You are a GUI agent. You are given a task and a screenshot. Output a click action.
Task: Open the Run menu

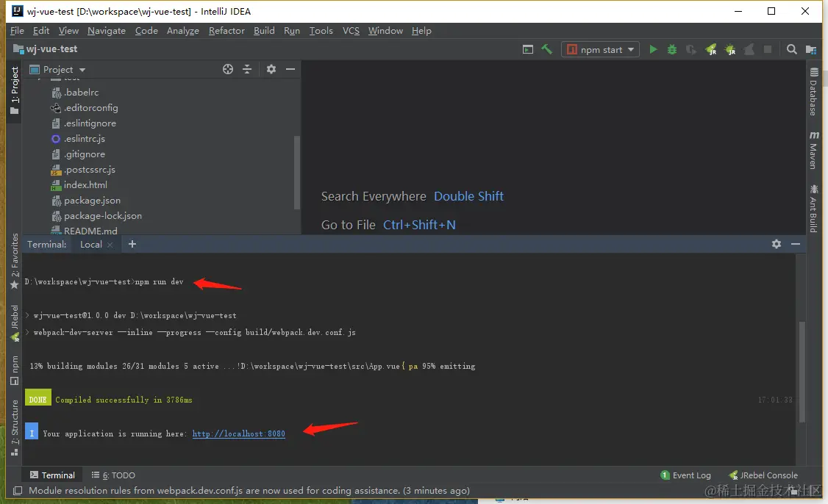pyautogui.click(x=291, y=31)
